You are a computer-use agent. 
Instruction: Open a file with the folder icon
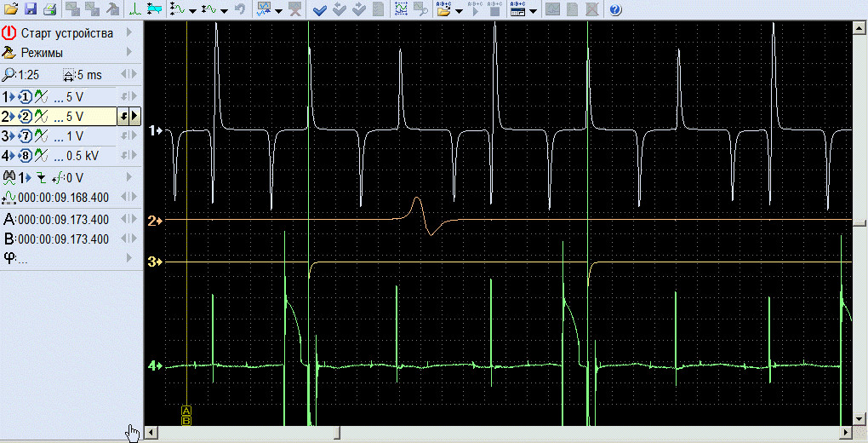(x=10, y=9)
